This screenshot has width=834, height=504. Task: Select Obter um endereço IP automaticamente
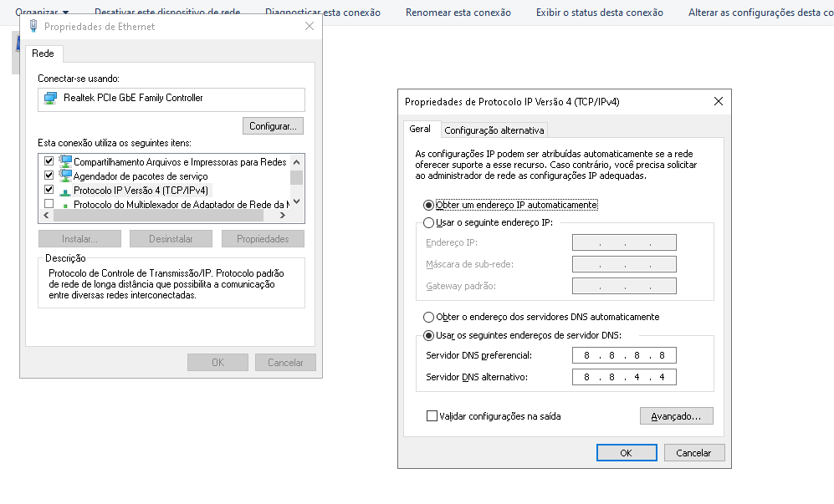tap(428, 206)
